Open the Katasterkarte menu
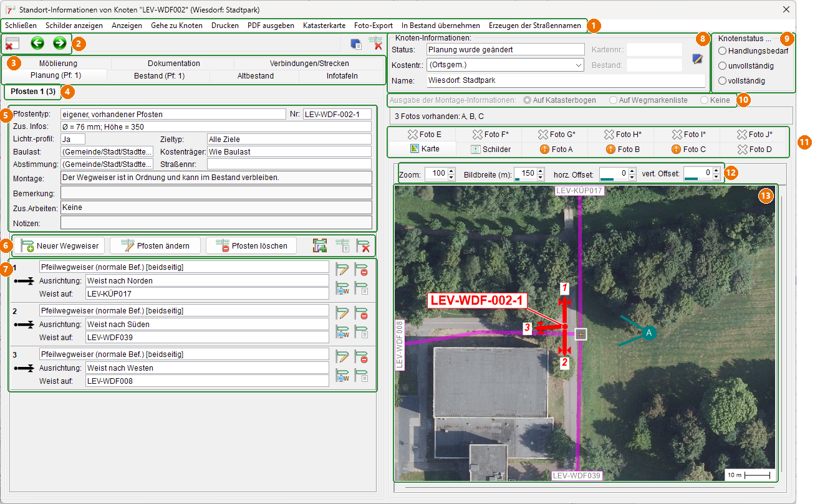This screenshot has width=815, height=504. (324, 26)
